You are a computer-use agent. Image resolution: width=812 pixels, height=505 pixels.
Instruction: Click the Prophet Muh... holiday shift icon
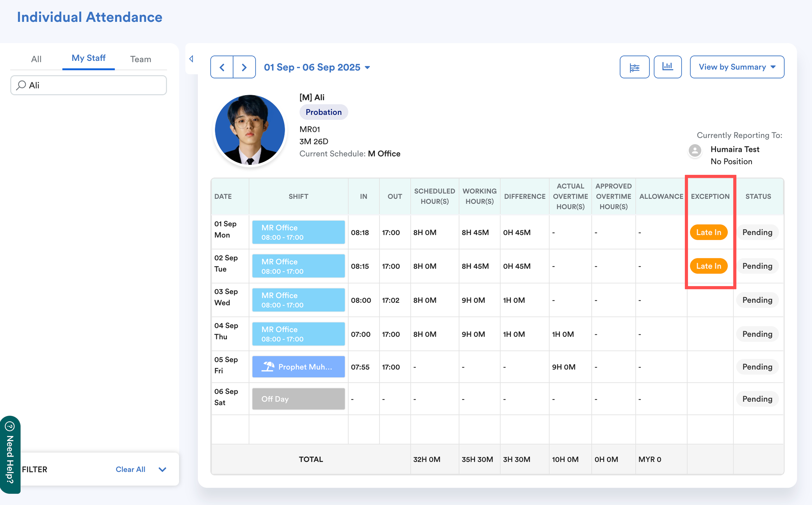point(268,367)
